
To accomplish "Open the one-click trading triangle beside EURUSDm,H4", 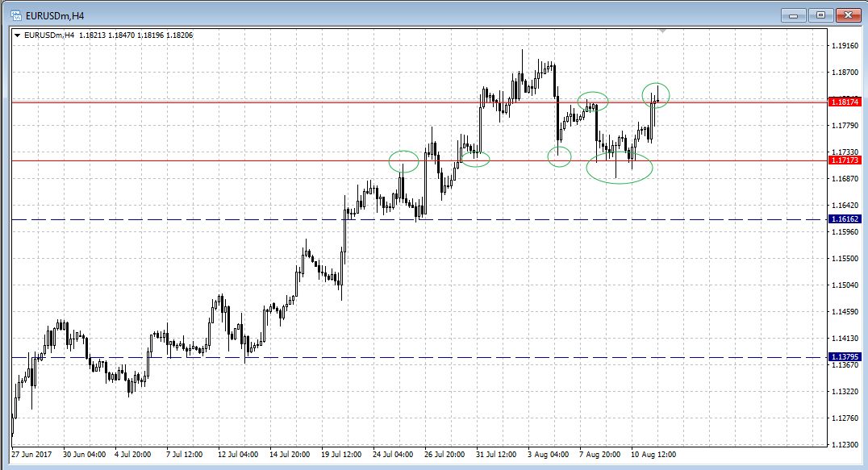I will coord(18,35).
